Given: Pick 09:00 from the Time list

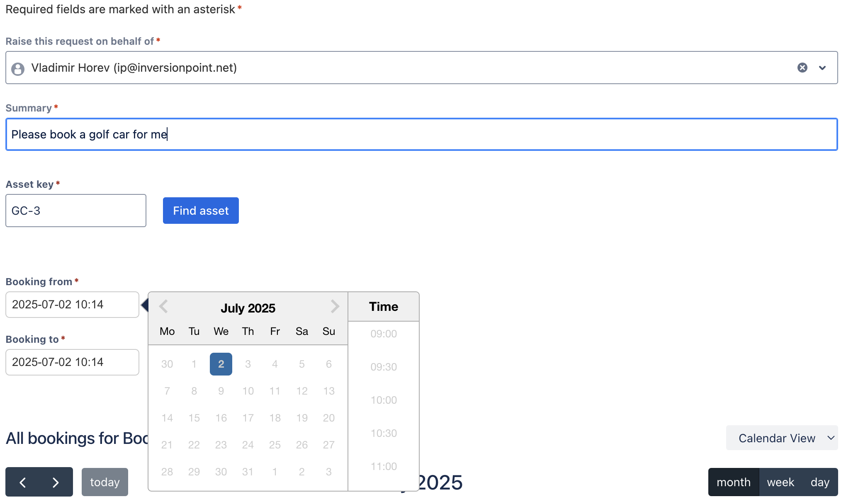Looking at the screenshot, I should coord(384,334).
